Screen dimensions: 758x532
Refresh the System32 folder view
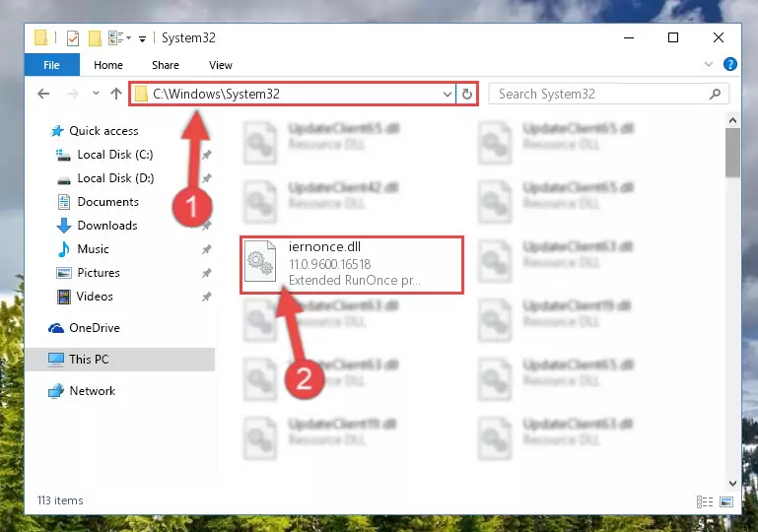point(467,94)
